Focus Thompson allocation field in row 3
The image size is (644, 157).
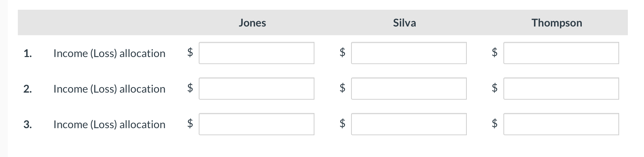coord(561,124)
